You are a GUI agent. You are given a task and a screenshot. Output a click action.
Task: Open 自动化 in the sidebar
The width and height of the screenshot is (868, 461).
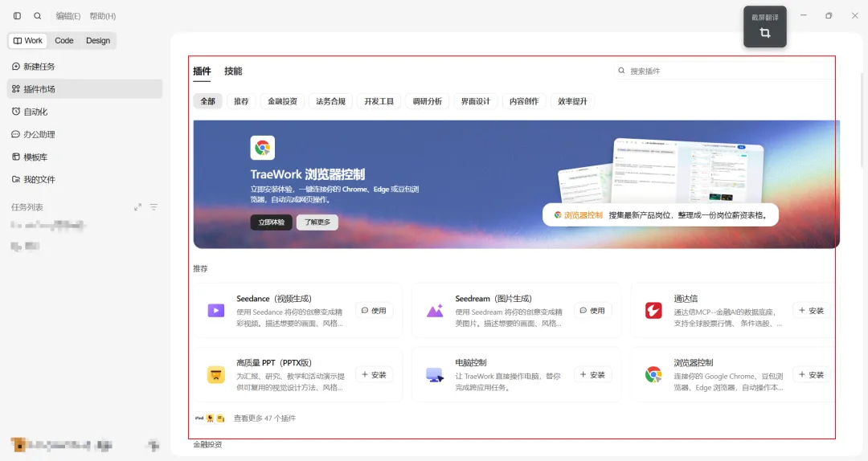84,112
